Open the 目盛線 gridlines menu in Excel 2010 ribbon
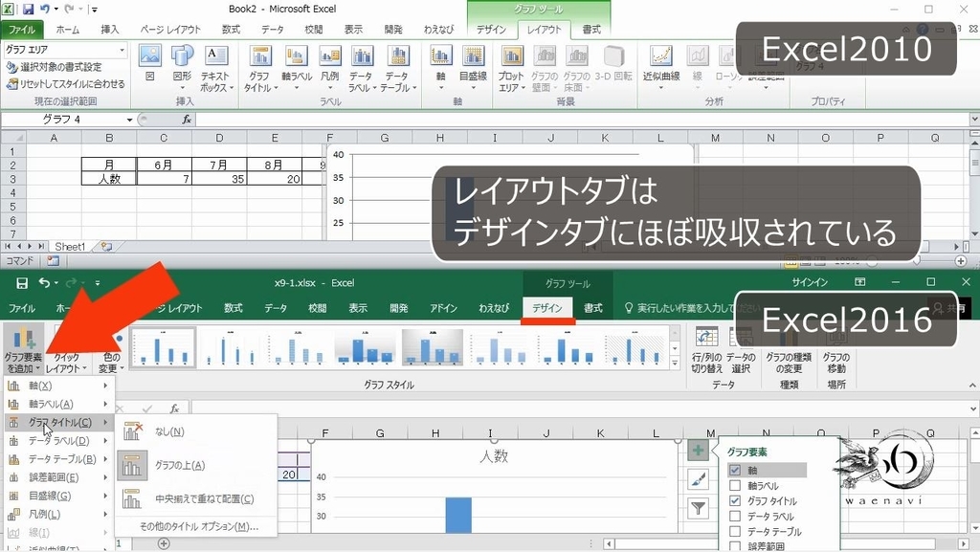980x552 pixels. 473,69
